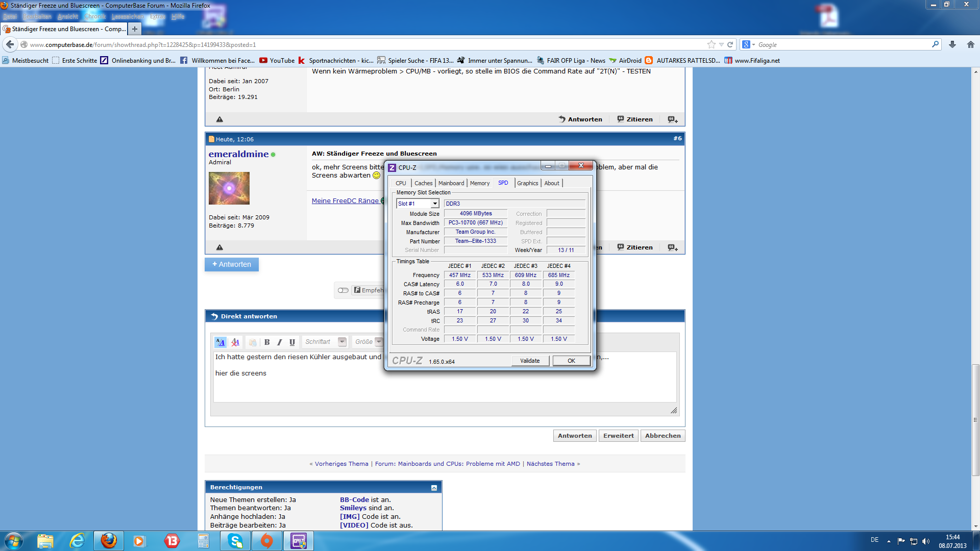The image size is (980, 551).
Task: Toggle the Empfehlen social switch
Action: [343, 290]
